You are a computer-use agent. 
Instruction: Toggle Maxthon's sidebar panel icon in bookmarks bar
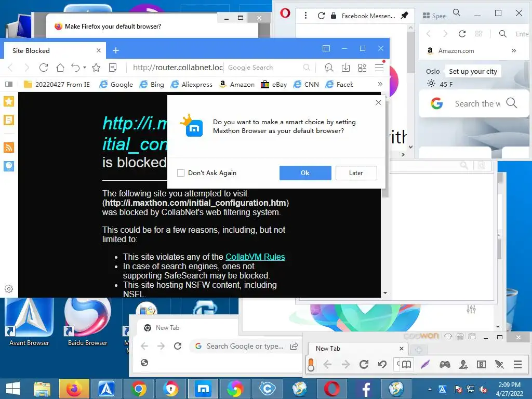[9, 84]
